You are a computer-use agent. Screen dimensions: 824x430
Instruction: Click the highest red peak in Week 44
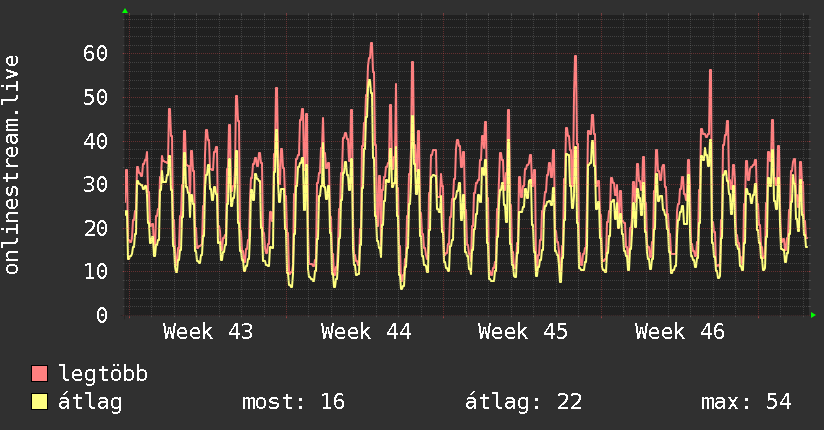click(371, 45)
